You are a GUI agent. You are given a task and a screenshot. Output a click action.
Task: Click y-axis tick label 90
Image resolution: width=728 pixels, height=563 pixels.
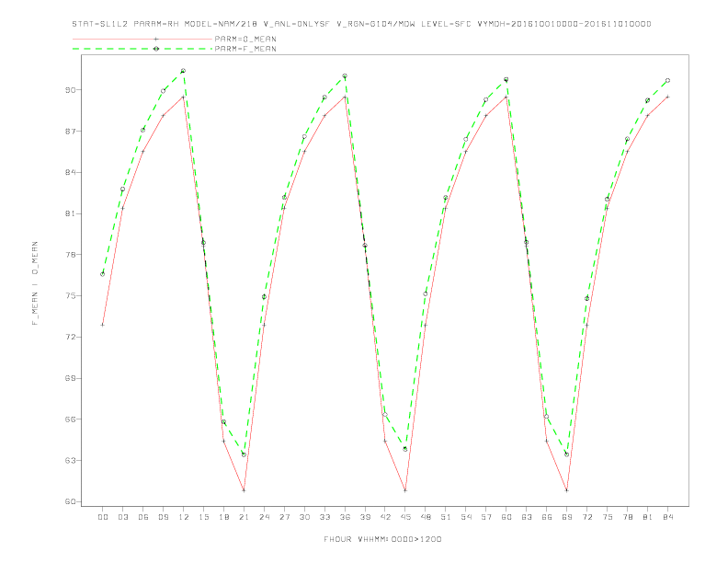[70, 89]
